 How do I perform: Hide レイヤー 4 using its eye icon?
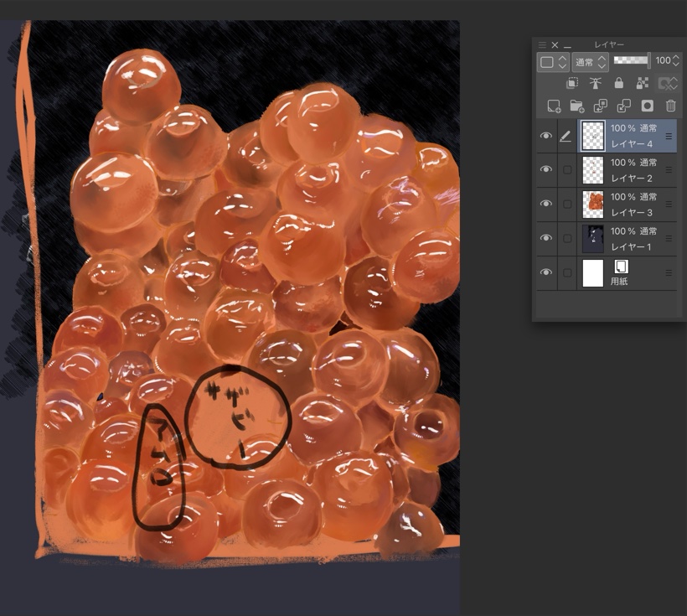(546, 136)
